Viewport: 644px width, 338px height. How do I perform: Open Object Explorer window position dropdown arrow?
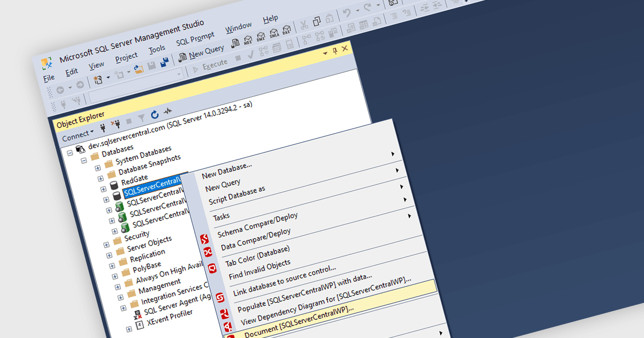325,54
